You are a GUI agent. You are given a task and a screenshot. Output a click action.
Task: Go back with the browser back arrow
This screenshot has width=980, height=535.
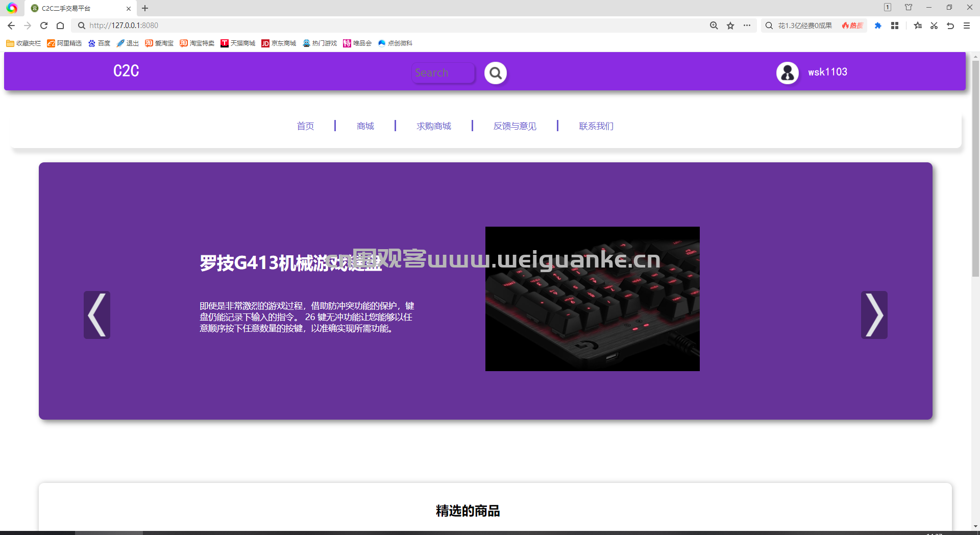click(x=11, y=26)
